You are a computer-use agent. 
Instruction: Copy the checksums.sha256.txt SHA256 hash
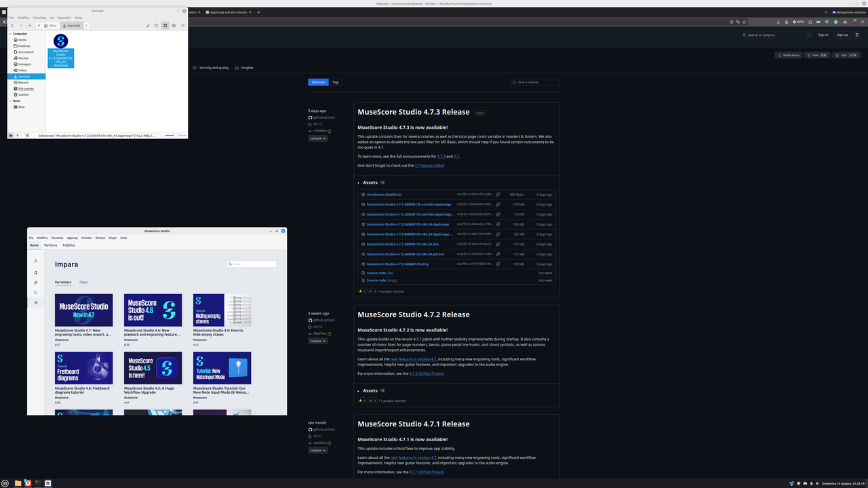click(x=498, y=195)
